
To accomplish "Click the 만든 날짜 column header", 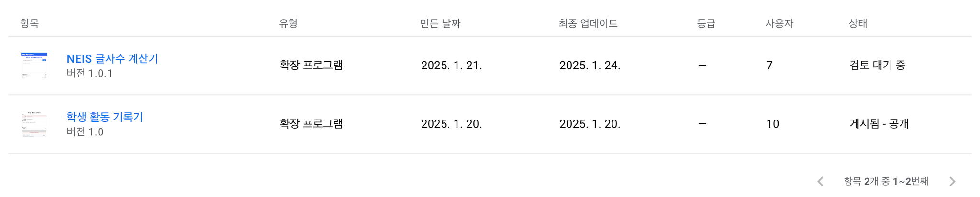I will tap(440, 23).
